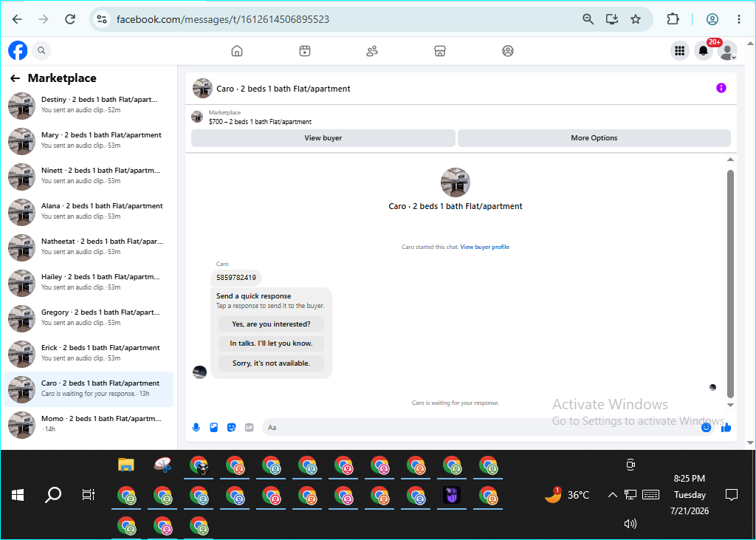Choose a sticker icon
The image size is (756, 540).
pos(232,428)
